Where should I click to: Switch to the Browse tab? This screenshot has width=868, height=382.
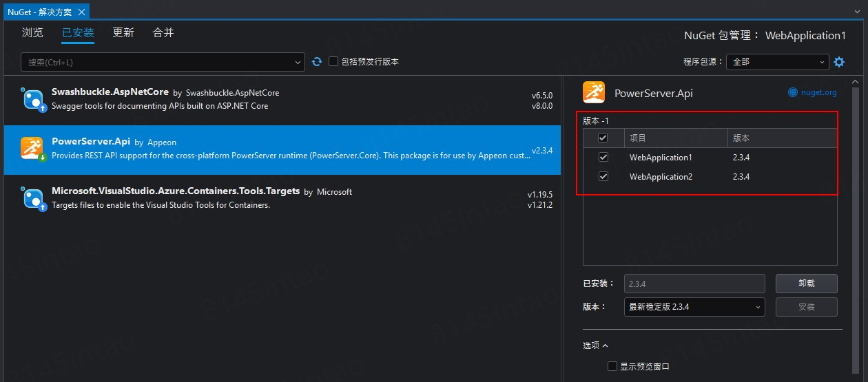coord(32,32)
